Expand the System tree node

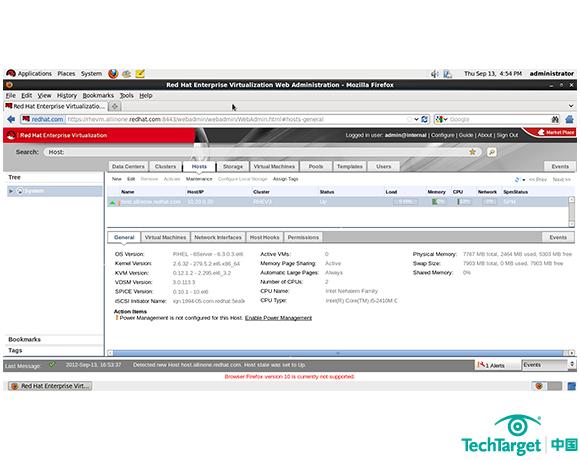(11, 191)
